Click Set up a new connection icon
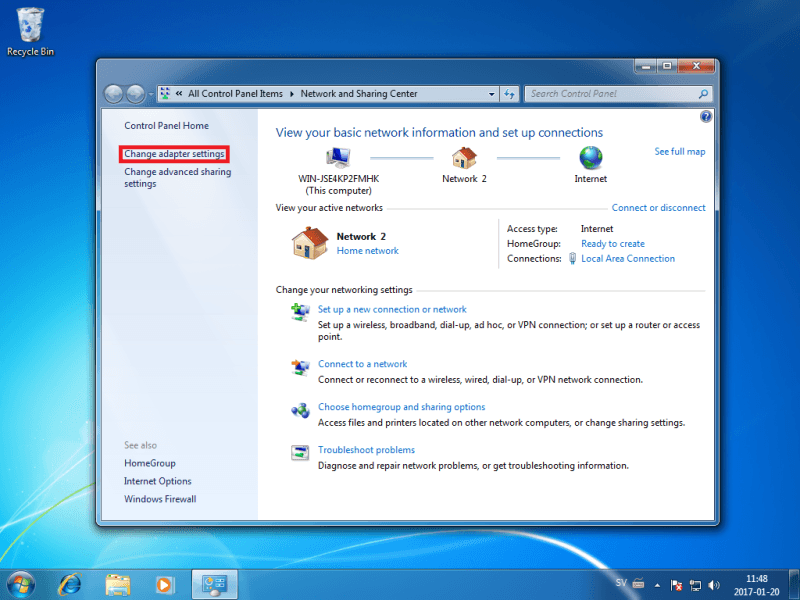 point(301,311)
